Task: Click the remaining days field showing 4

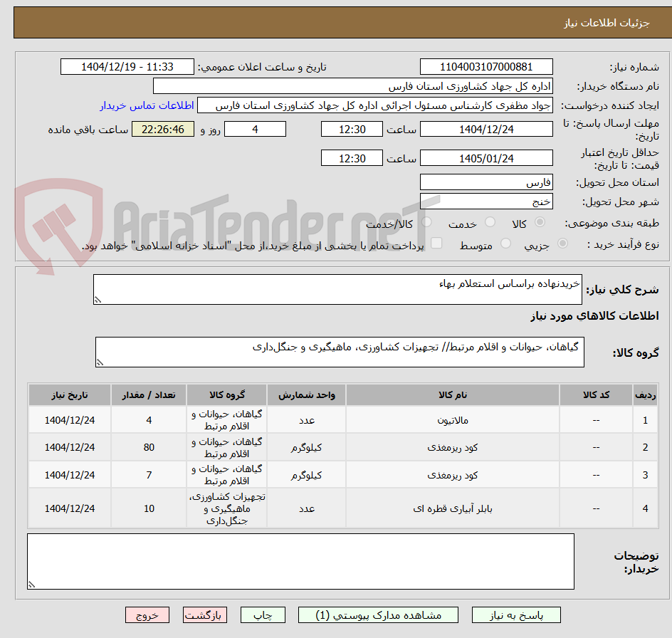Action: (x=255, y=129)
